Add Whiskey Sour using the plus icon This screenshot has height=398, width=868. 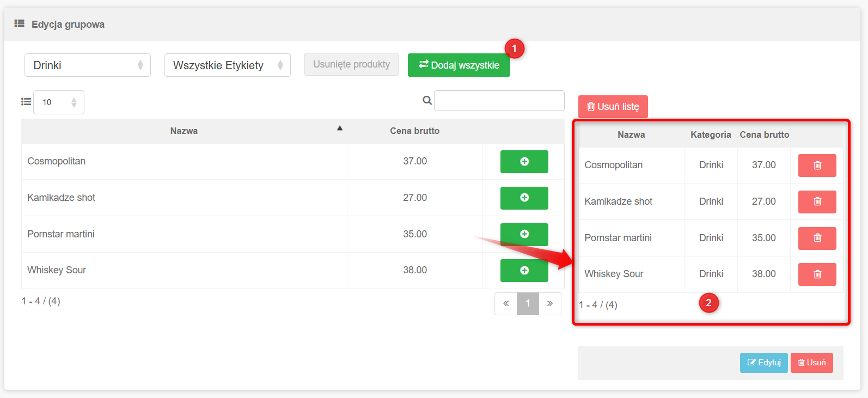point(524,271)
